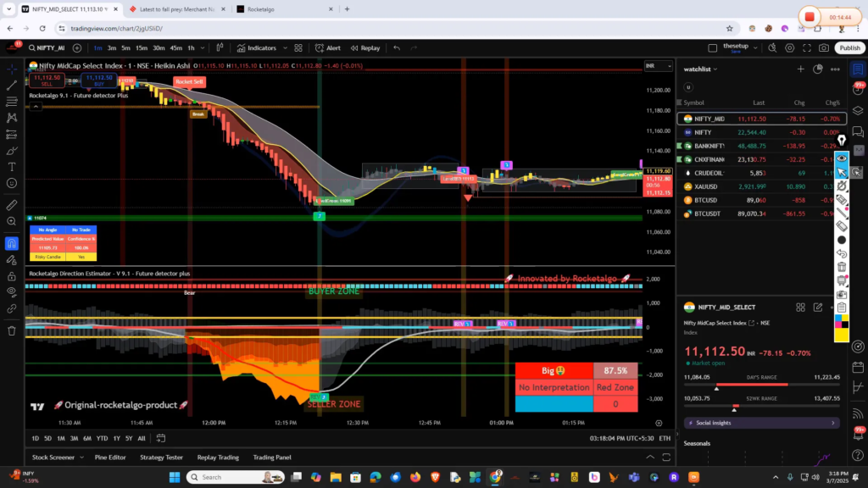Select the ruler measure tool in the left toolbar
868x488 pixels.
tap(12, 205)
